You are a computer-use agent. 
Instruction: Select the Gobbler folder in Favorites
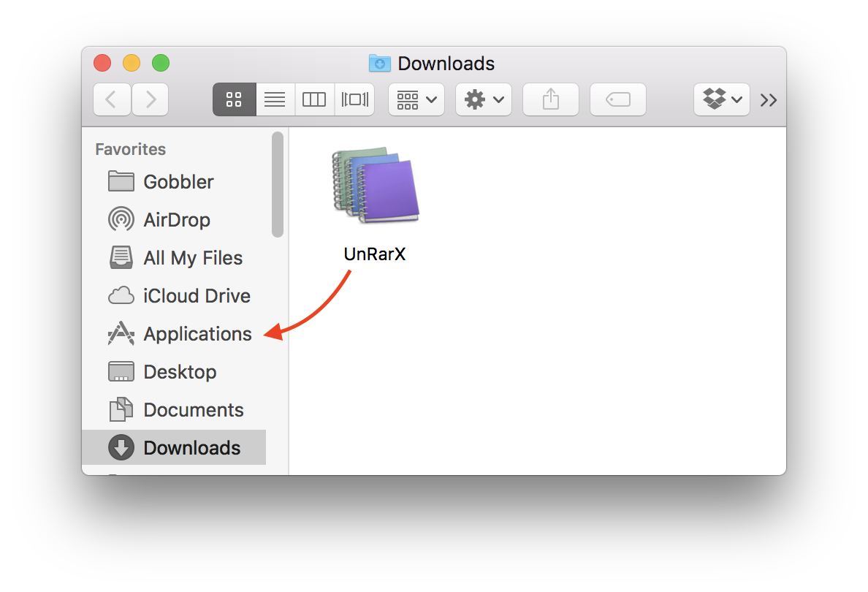click(x=178, y=182)
